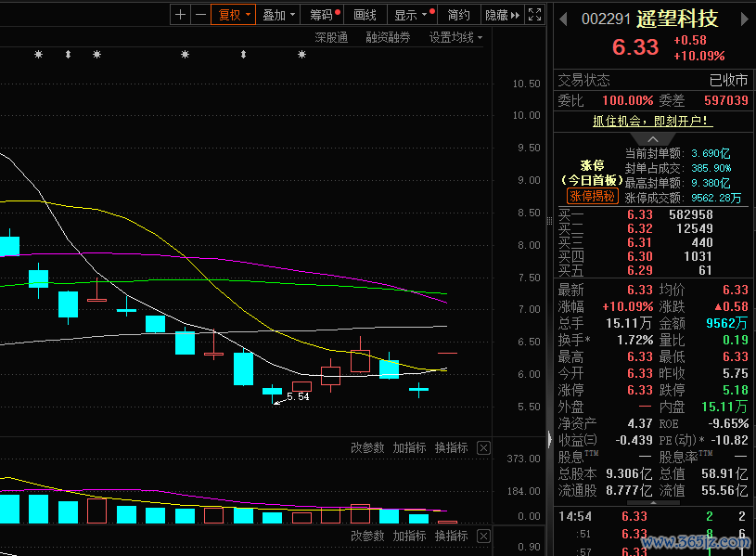
Task: Zoom out chart with minus button
Action: click(x=200, y=15)
